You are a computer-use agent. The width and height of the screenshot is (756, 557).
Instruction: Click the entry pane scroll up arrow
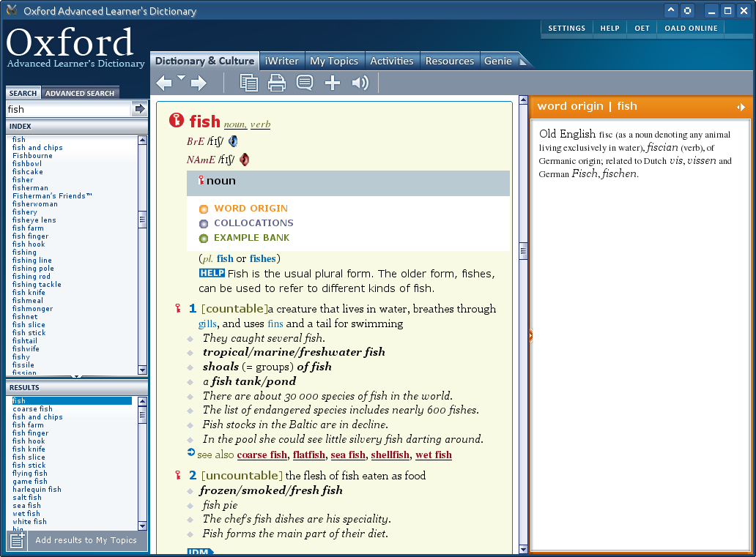point(523,100)
